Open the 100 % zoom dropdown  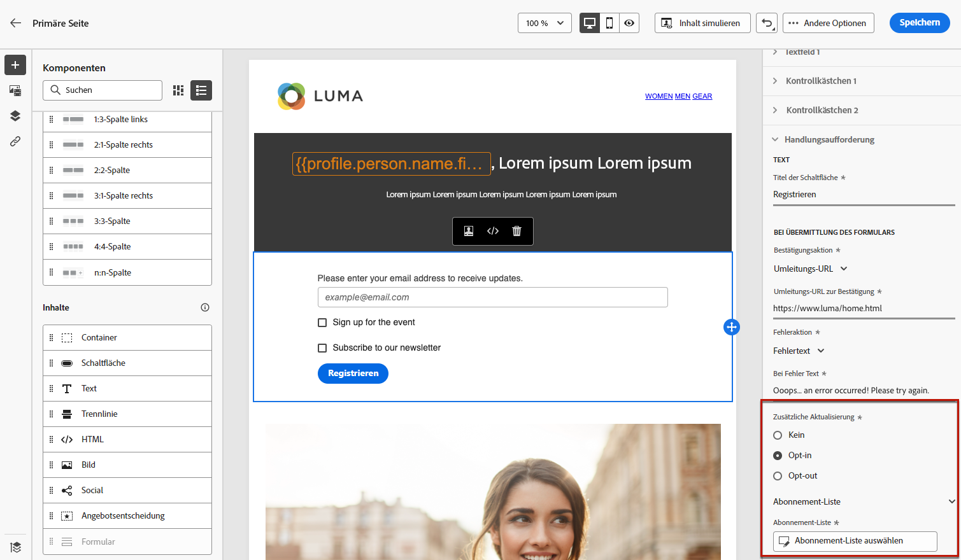point(545,23)
